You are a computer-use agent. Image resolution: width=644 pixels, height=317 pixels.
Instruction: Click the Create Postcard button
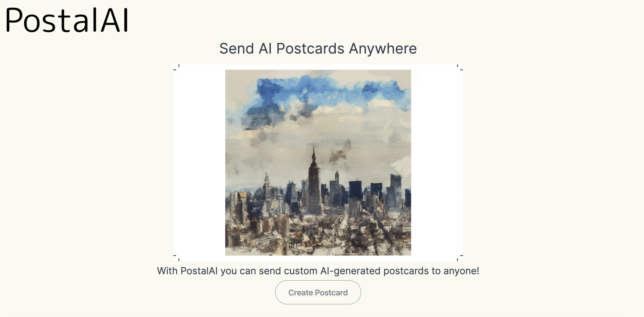pyautogui.click(x=318, y=292)
